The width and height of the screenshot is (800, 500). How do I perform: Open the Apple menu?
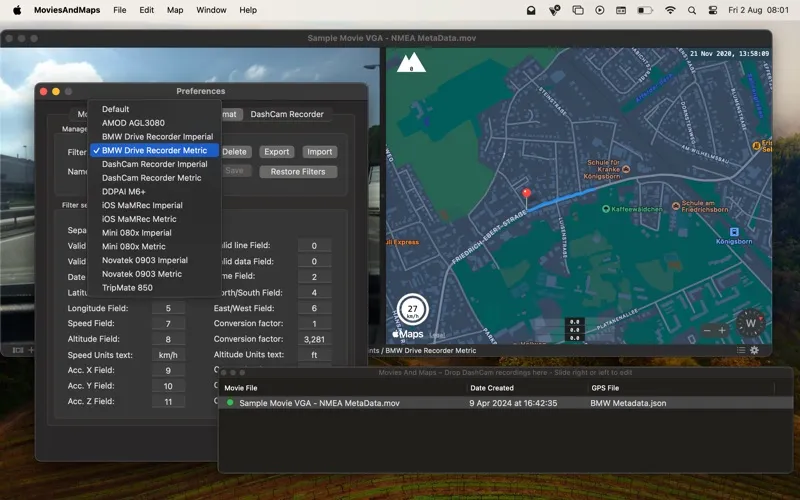pos(17,10)
